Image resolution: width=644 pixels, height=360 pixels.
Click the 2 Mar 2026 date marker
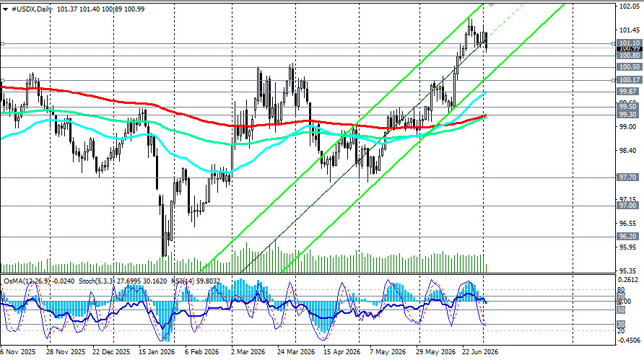(248, 352)
